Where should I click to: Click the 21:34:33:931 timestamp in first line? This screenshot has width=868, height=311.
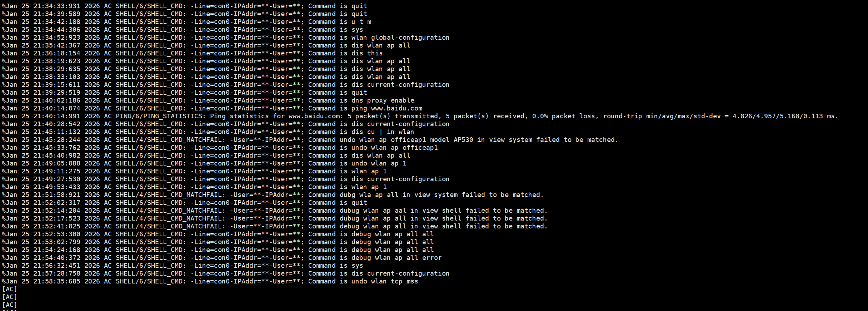click(56, 6)
